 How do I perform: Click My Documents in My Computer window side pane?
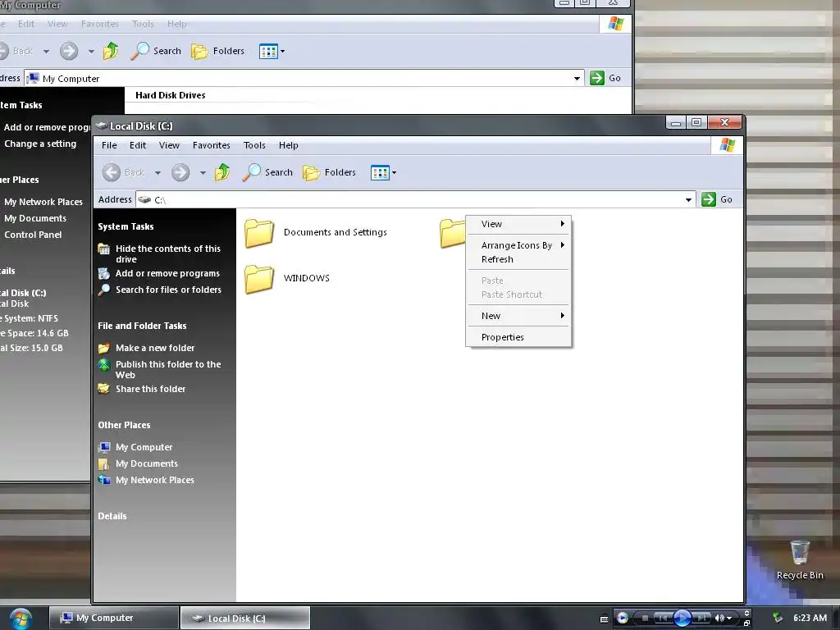tap(35, 218)
